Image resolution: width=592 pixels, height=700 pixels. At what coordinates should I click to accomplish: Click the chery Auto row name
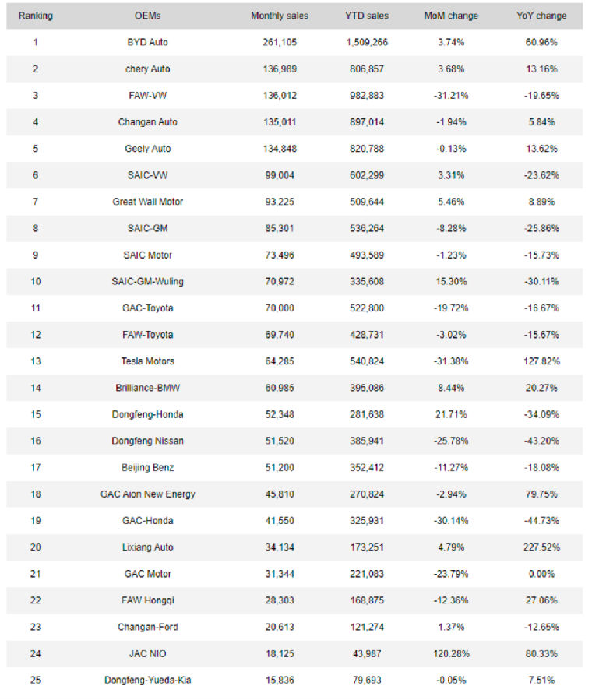coord(148,69)
